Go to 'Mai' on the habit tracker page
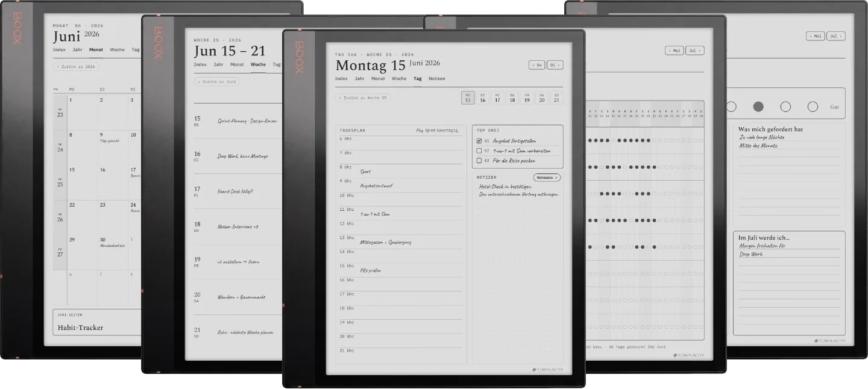 click(675, 51)
